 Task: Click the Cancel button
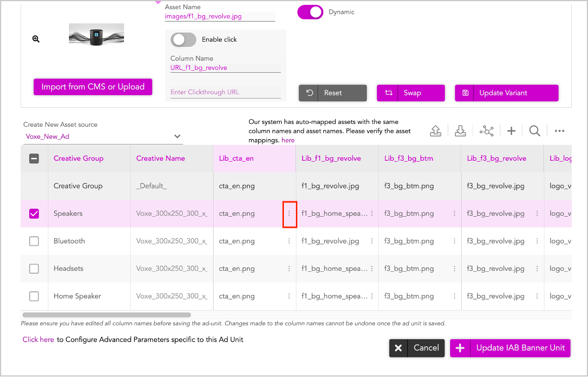(417, 348)
